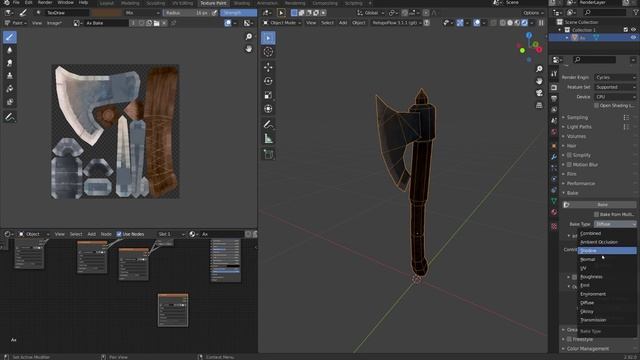Toggle Simplify checkbox
Image resolution: width=640 pixels, height=360 pixels.
coord(569,155)
